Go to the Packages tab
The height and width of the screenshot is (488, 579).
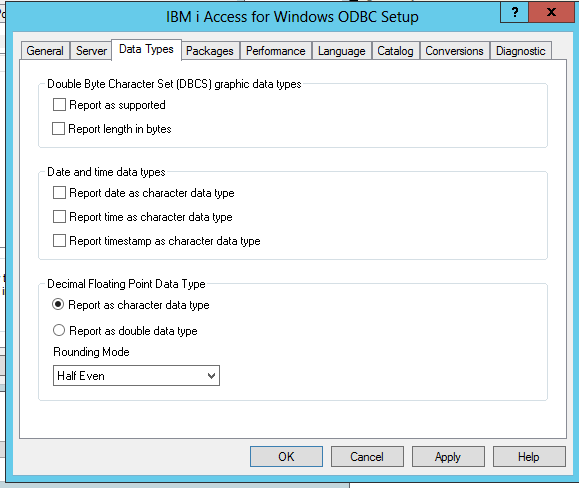[210, 51]
